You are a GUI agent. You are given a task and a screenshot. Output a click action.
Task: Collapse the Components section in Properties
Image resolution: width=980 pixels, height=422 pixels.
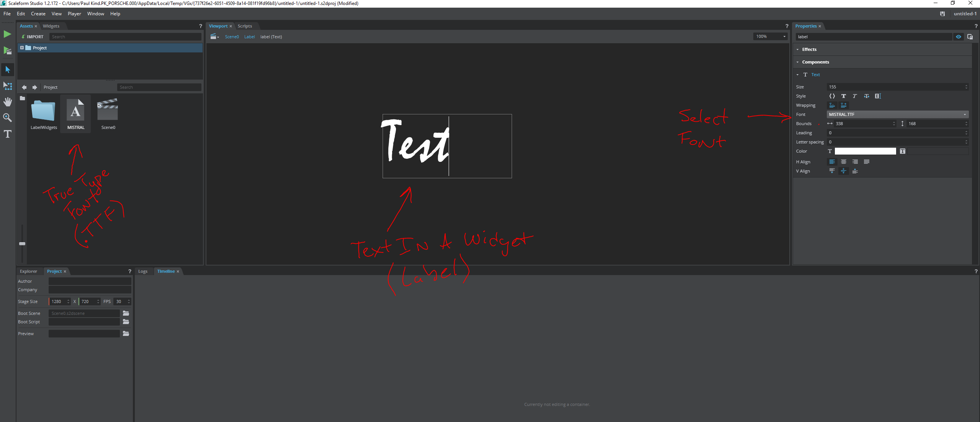point(798,62)
